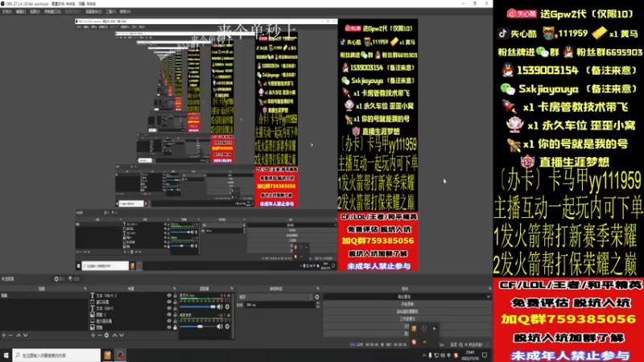Remove the selected scene with the minus icon
This screenshot has height=362, width=644.
pos(10,335)
